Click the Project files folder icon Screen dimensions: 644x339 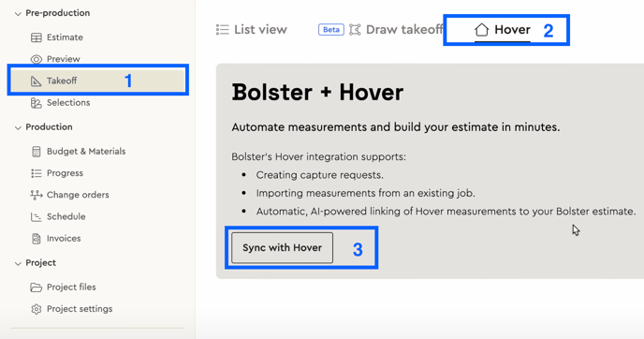(37, 287)
